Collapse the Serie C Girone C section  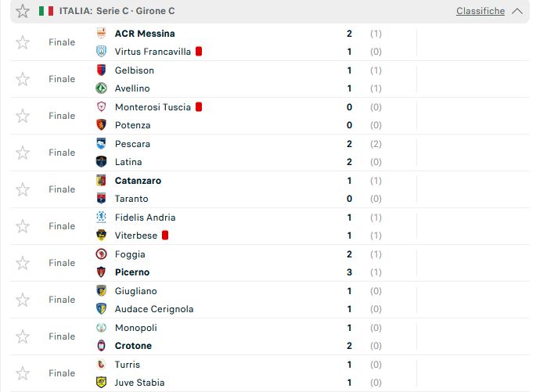(517, 11)
